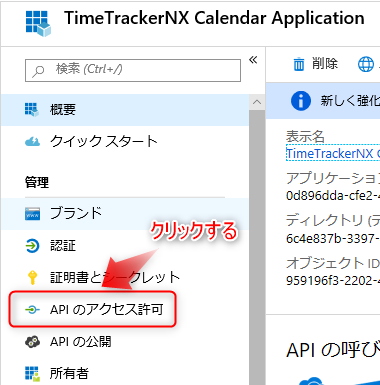Viewport: 380px width, 385px height.
Task: Click the scrollbar up arrow in sidebar
Action: click(257, 102)
